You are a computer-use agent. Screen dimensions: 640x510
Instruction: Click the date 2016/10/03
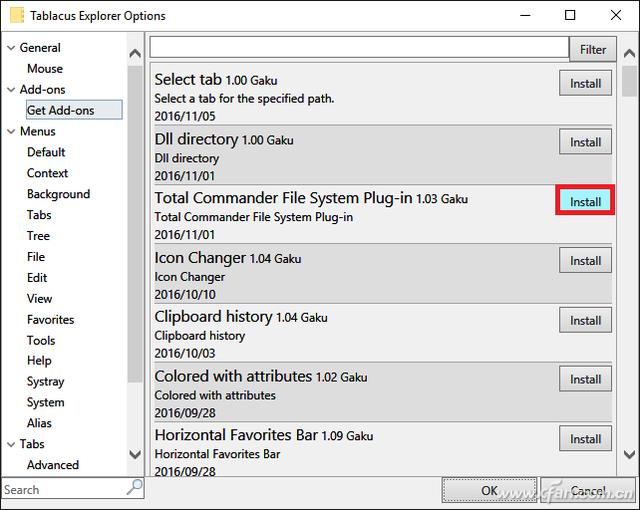(184, 353)
